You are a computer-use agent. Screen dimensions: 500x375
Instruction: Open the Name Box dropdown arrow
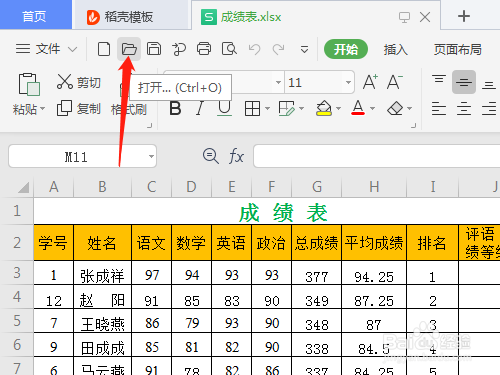[x=151, y=156]
